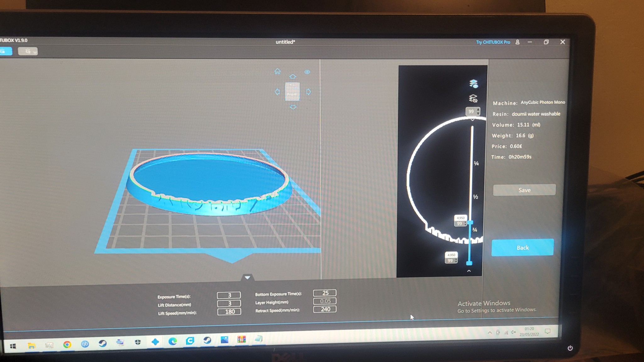Click the layer slider top chevron
This screenshot has height=362, width=644.
tap(472, 120)
